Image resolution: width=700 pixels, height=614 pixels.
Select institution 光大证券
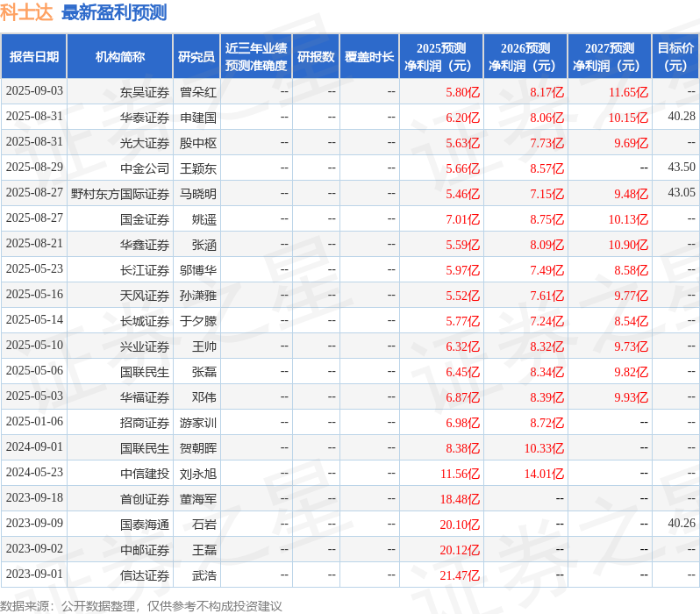coord(145,143)
